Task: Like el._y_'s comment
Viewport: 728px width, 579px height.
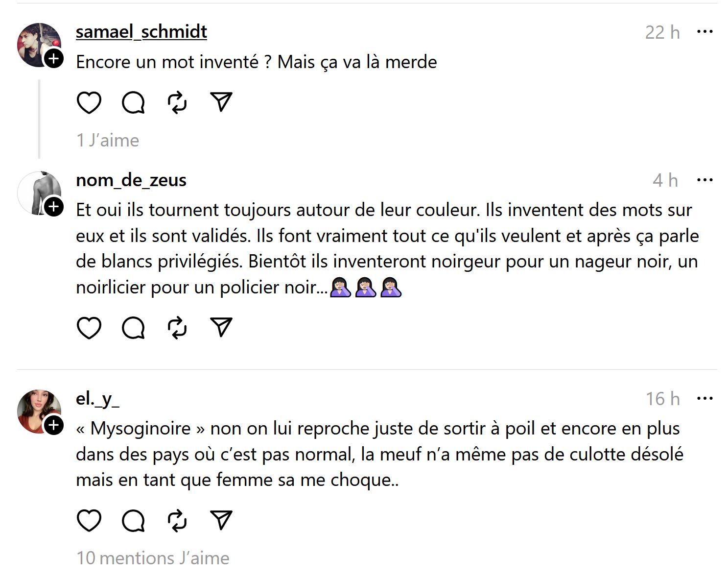Action: point(89,520)
